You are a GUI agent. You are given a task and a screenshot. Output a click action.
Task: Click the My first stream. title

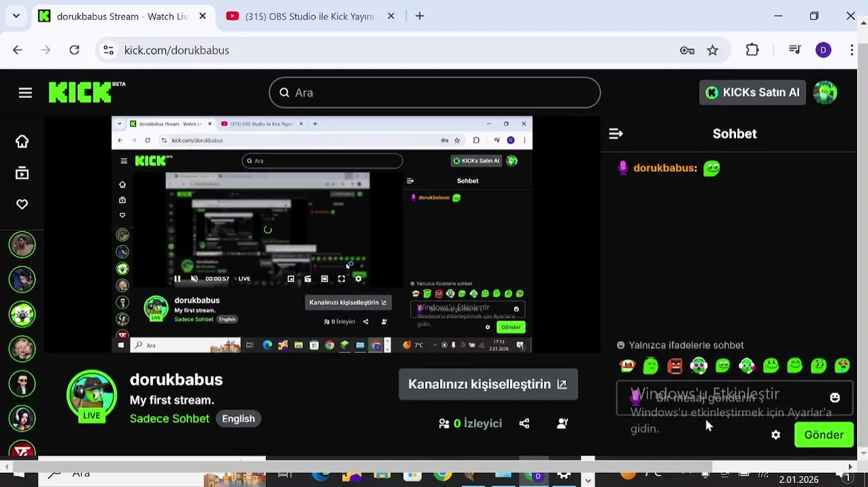[172, 400]
